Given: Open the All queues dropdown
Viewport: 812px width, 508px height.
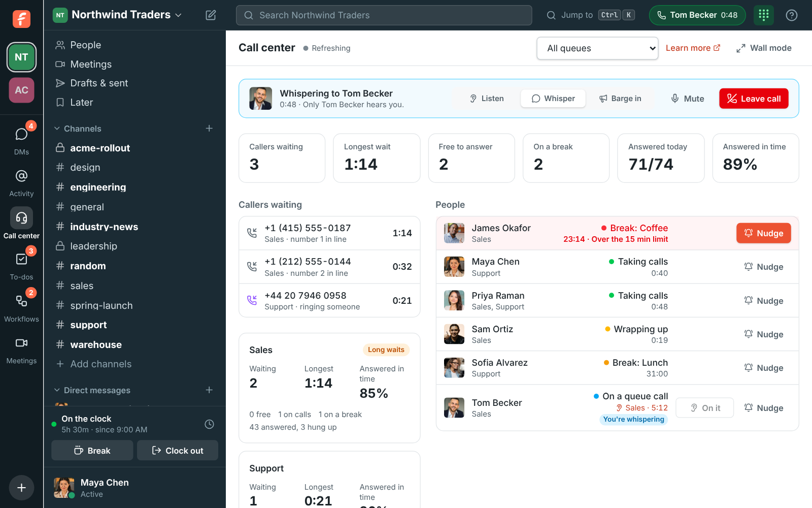Looking at the screenshot, I should pos(597,48).
